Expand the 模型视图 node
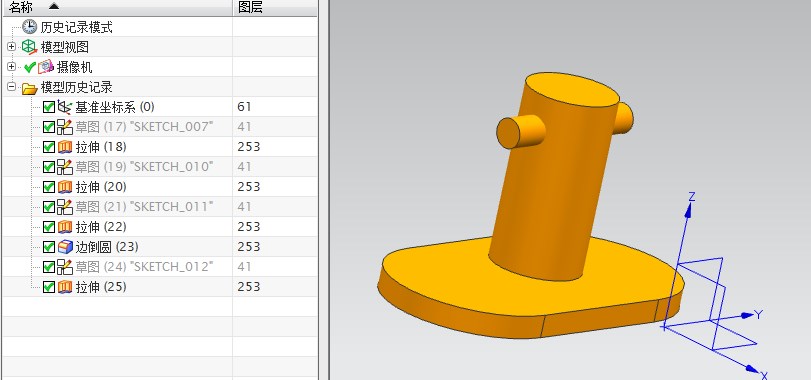Screen dimensions: 811x380 tap(11, 47)
